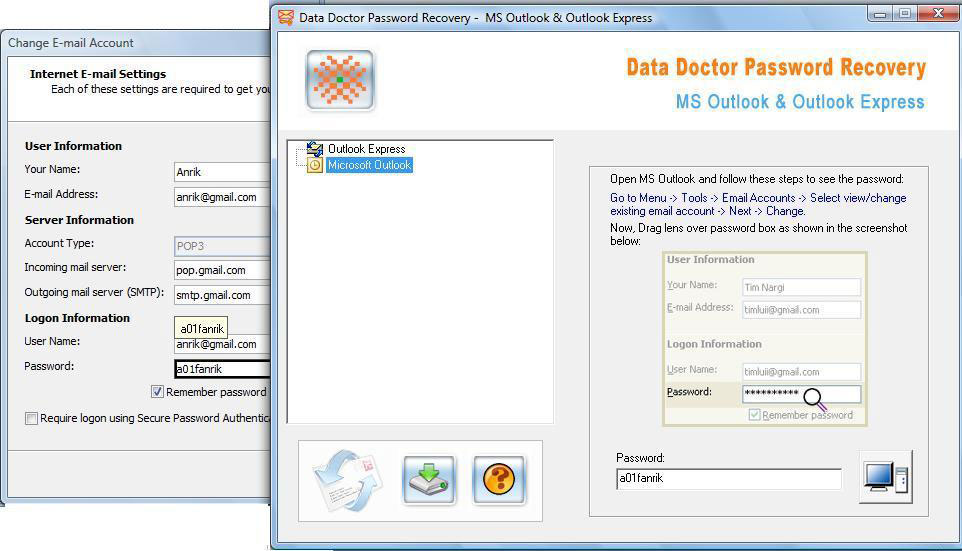Toggle Remember password in Change E-mail Account
The width and height of the screenshot is (962, 551).
[x=157, y=391]
